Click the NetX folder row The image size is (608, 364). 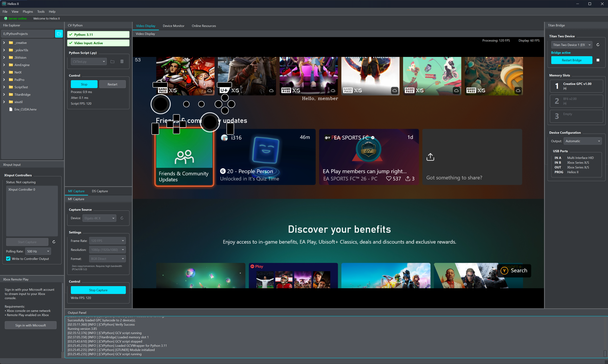(32, 72)
